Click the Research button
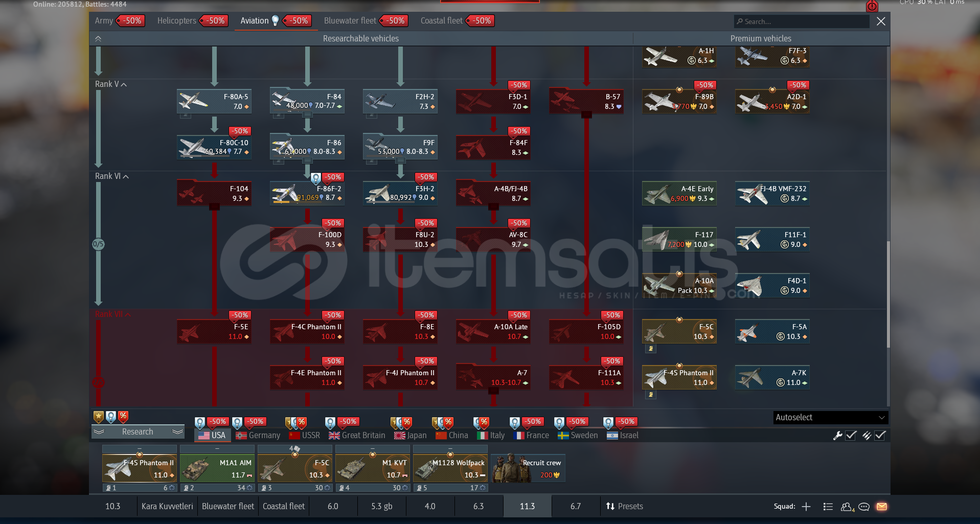This screenshot has width=980, height=524. 138,432
